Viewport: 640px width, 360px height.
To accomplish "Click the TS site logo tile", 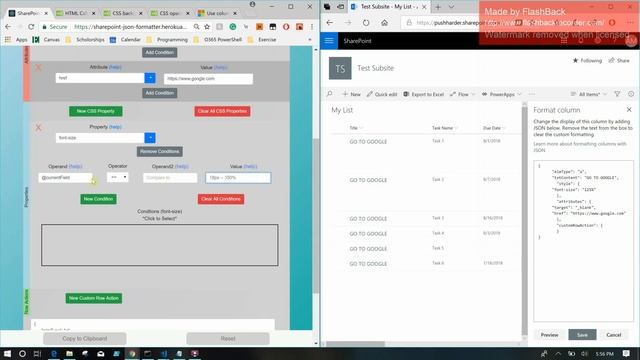I will pyautogui.click(x=340, y=68).
